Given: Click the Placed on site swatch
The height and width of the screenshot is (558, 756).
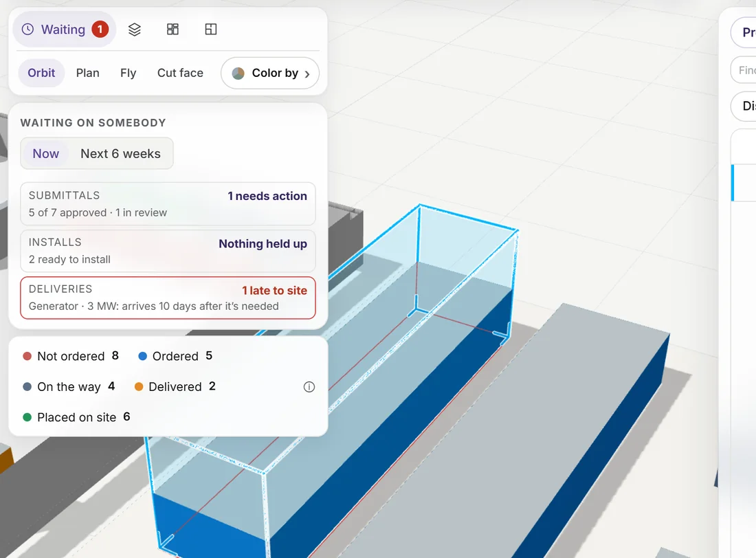Looking at the screenshot, I should click(27, 417).
